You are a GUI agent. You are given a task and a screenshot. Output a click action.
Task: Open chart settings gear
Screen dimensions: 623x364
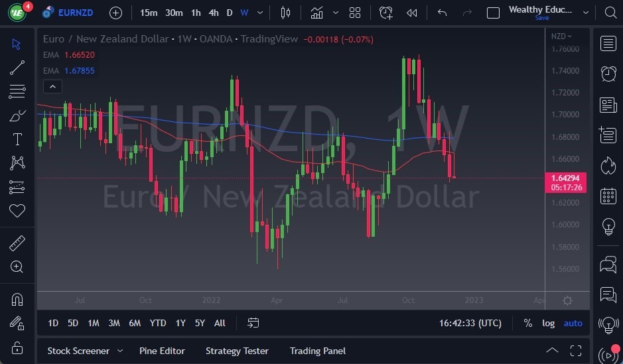[567, 300]
